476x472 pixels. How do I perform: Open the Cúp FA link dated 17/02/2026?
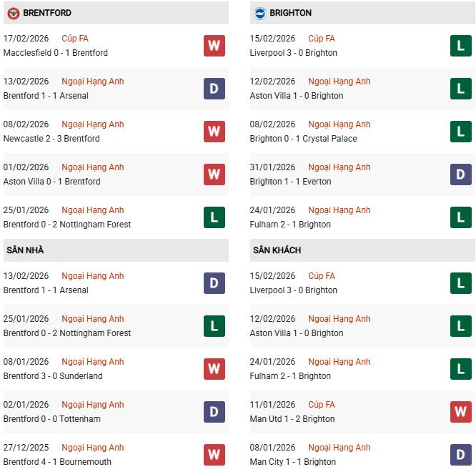75,39
